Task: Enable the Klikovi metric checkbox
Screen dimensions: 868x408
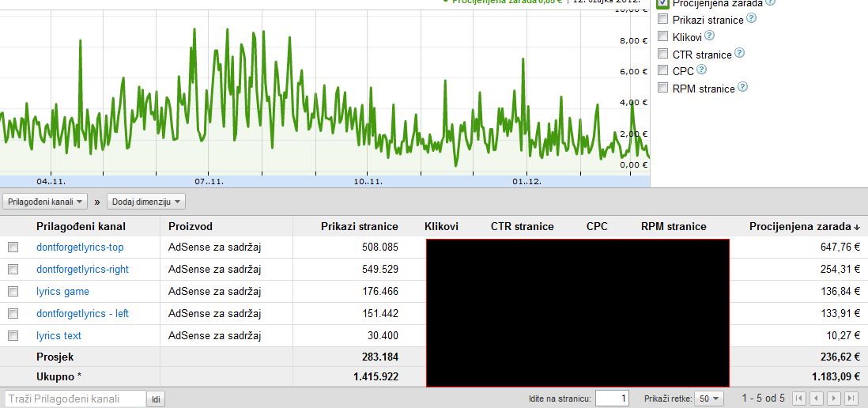Action: coord(662,36)
